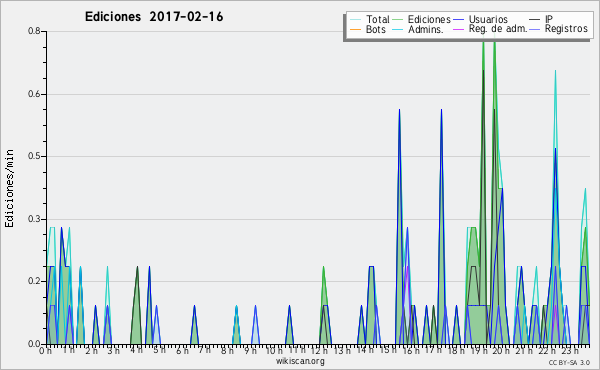Screen dimensions: 600x370
Task: Select the magenta line swatch beside Reg. de adm.
Action: click(459, 29)
